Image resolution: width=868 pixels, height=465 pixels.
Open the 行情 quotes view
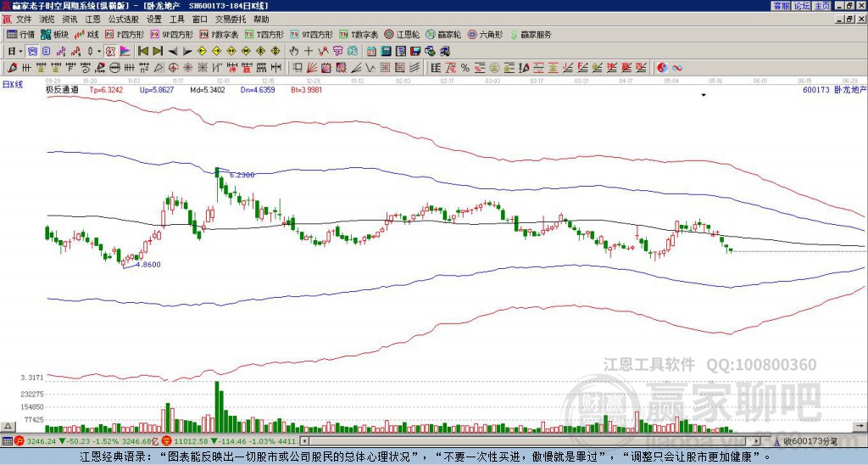(x=20, y=34)
